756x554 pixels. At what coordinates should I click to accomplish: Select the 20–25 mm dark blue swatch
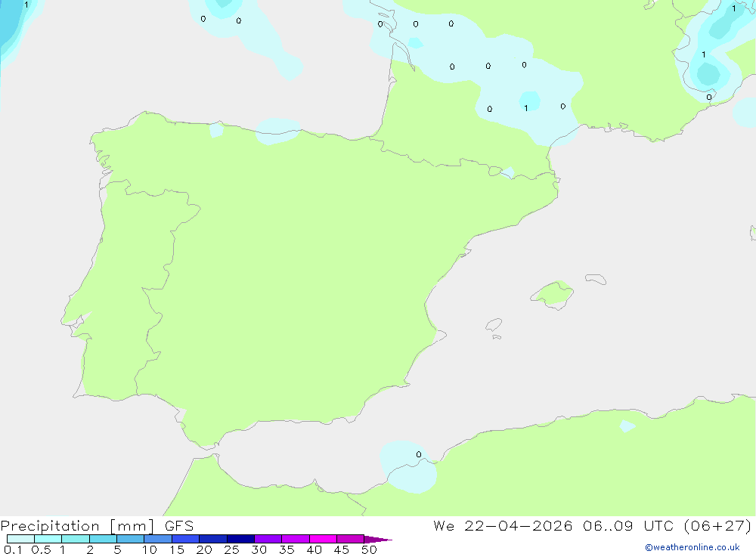pos(213,539)
